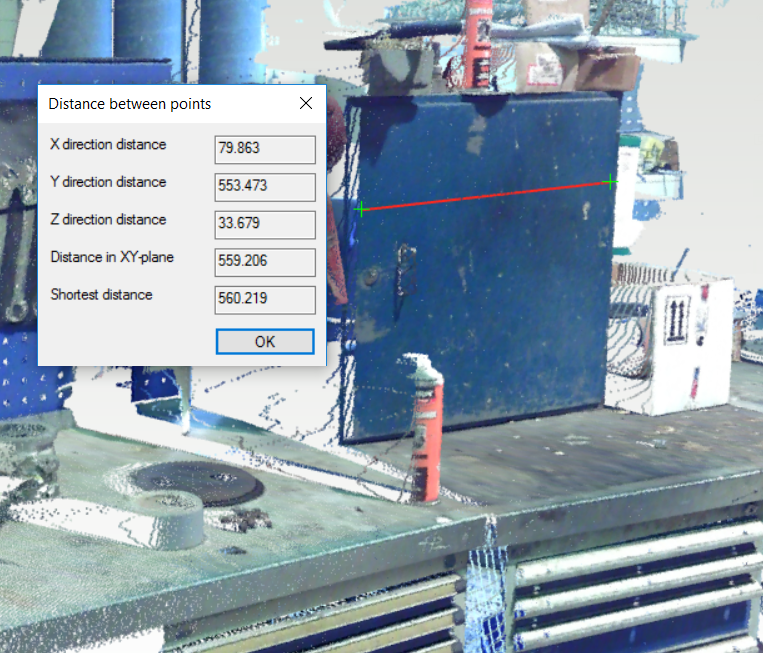
Task: Click the OK button in the dialog
Action: click(265, 341)
